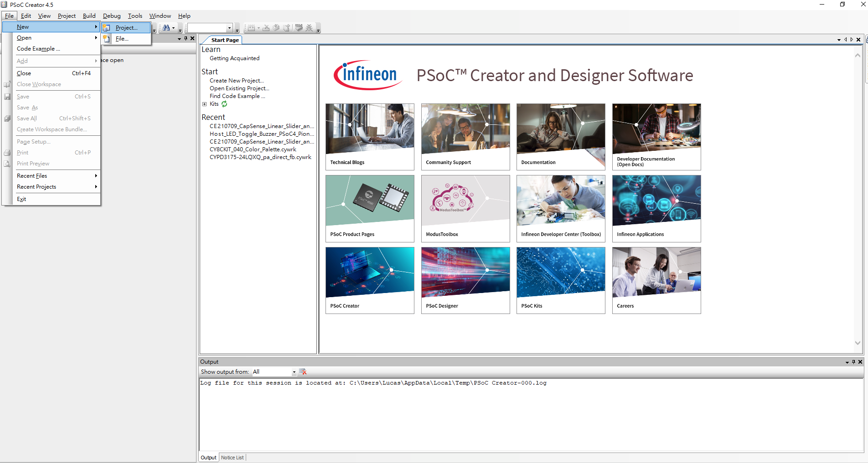Click the Program chip icon in toolbar
This screenshot has height=463, width=868.
pos(299,28)
